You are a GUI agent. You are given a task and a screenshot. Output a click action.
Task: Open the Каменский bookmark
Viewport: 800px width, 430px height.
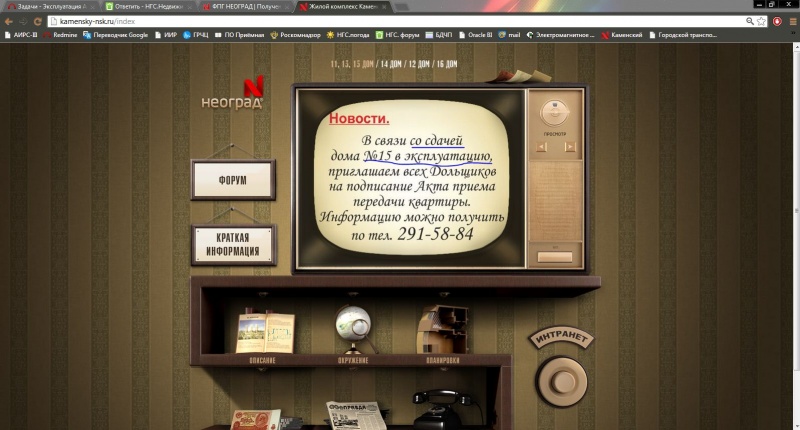(x=621, y=35)
